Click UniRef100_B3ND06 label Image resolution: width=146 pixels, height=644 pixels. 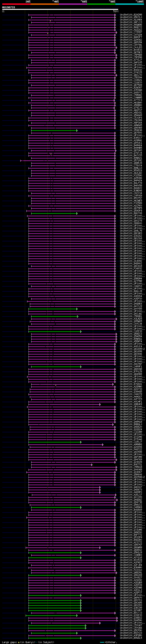tap(131, 191)
